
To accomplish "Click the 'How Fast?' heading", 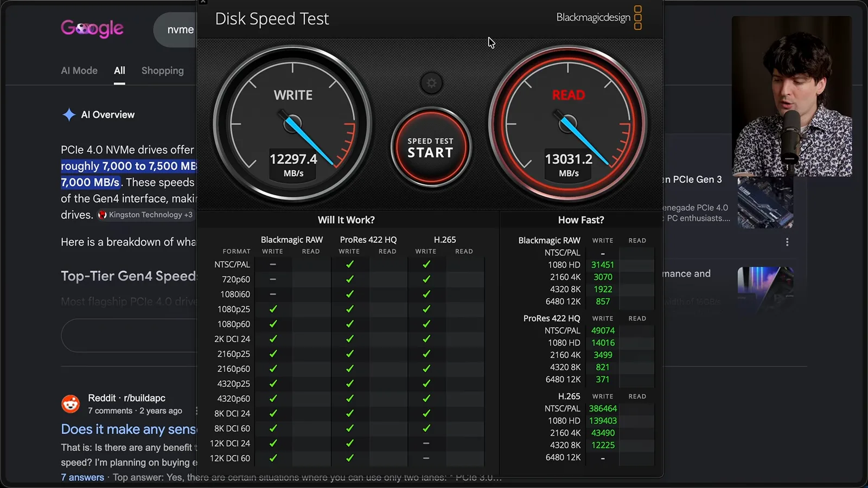I will tap(581, 220).
